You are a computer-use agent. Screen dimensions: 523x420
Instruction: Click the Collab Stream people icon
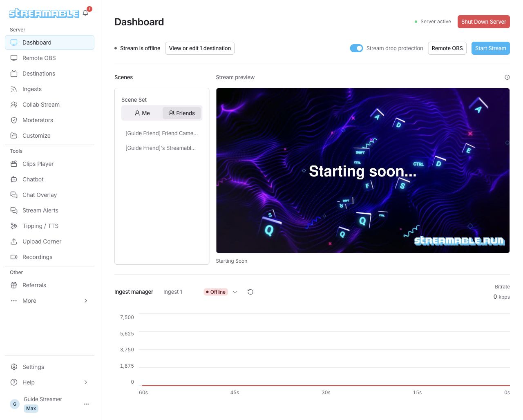coord(14,105)
